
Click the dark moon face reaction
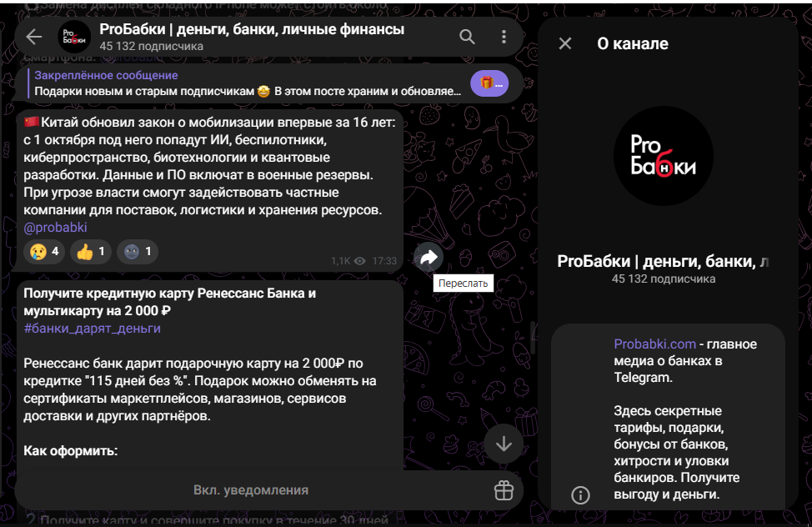[138, 252]
